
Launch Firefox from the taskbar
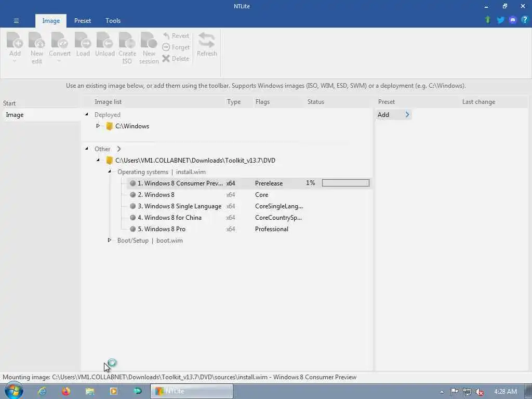[66, 391]
